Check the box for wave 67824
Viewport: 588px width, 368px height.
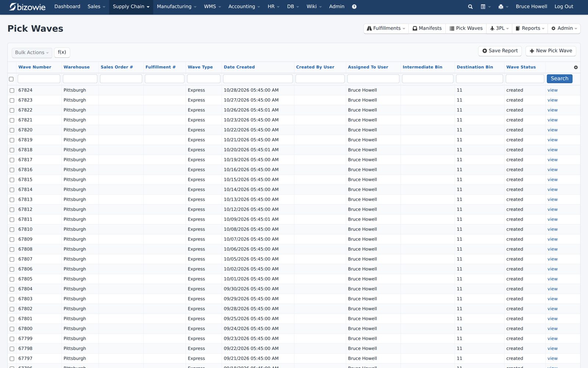12,91
